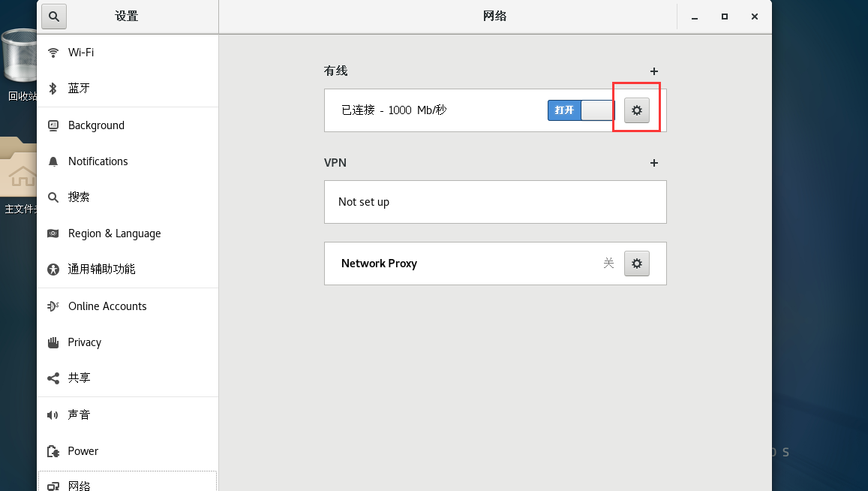
Task: Toggle the wired connection switch off
Action: tap(581, 110)
